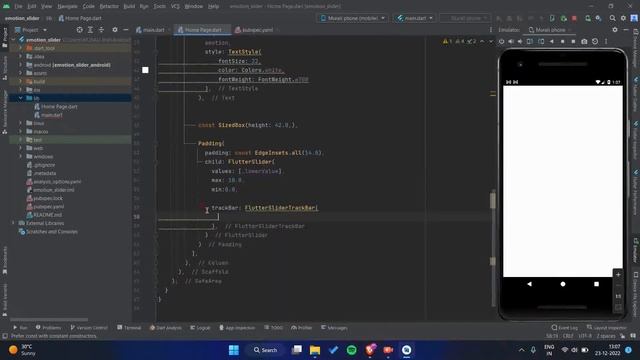Click the white color swatch in gutter
Screen dimensions: 640x360
coord(145,70)
